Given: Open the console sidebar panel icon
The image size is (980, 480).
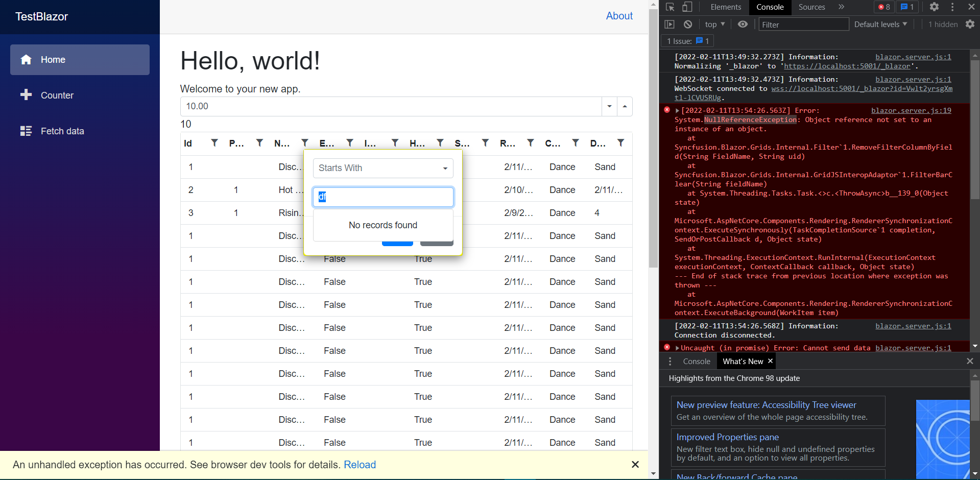Looking at the screenshot, I should point(670,25).
